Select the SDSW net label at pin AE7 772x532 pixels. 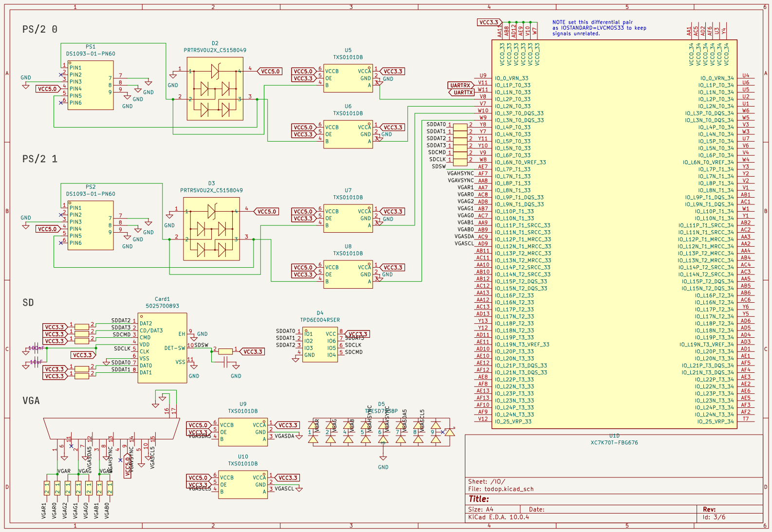pos(439,166)
